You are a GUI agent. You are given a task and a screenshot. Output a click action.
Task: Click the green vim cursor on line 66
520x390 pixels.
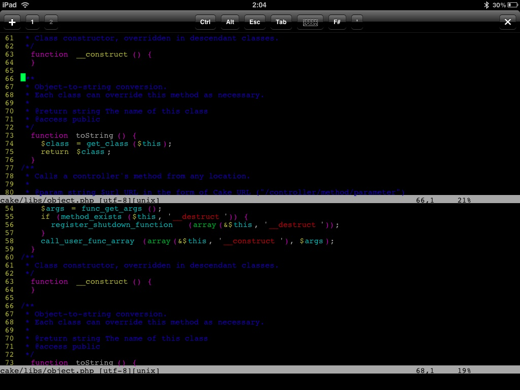tap(23, 78)
